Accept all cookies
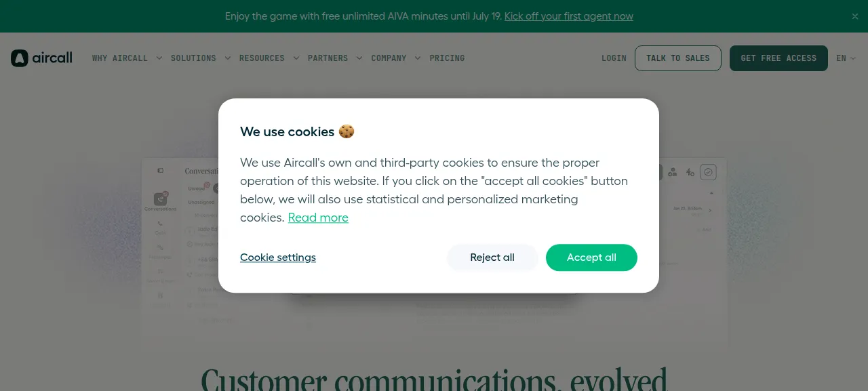Screen dimensions: 868x391 coord(591,258)
